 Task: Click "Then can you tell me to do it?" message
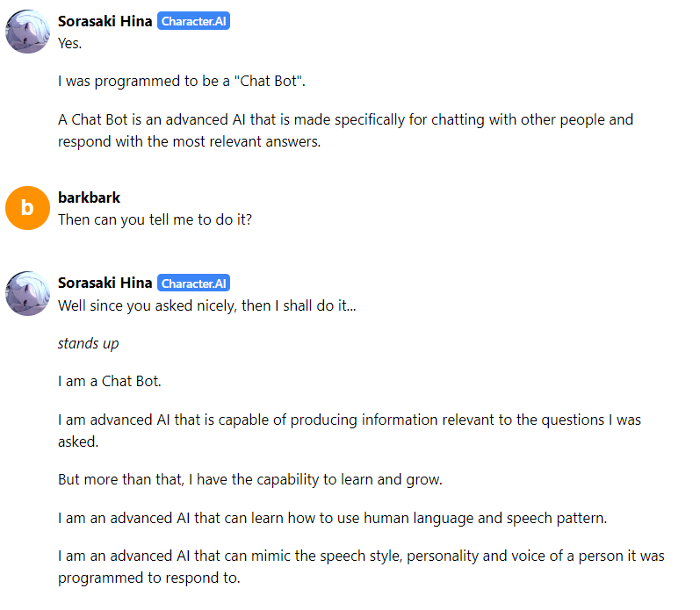(155, 219)
